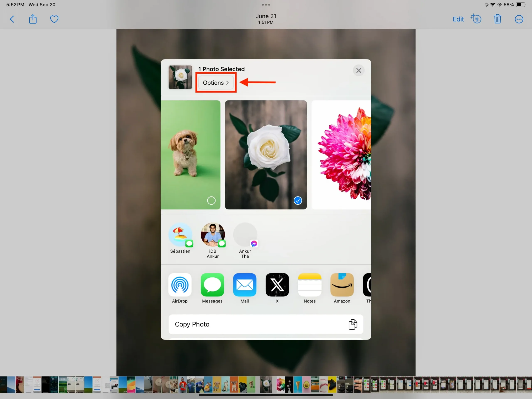
Task: Select the Mail sharing icon
Action: click(x=245, y=285)
